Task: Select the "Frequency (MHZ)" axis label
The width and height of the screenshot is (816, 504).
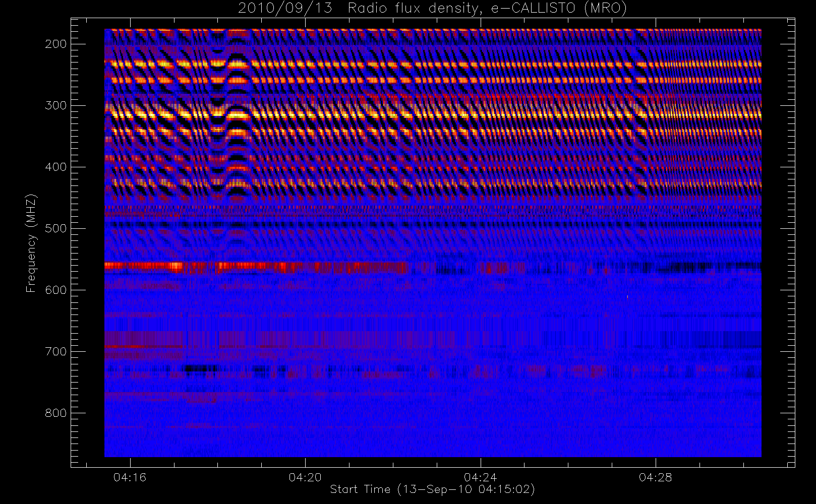Action: tap(31, 243)
